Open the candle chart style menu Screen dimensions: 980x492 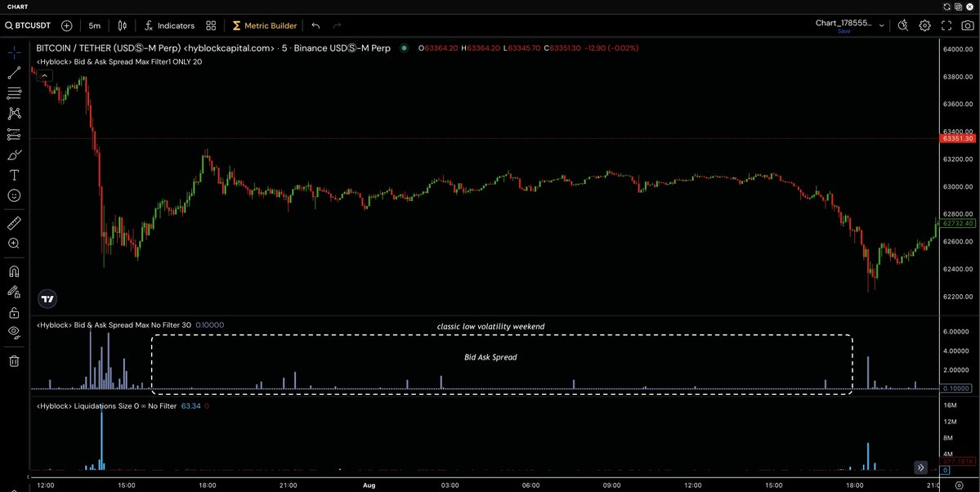(x=123, y=25)
